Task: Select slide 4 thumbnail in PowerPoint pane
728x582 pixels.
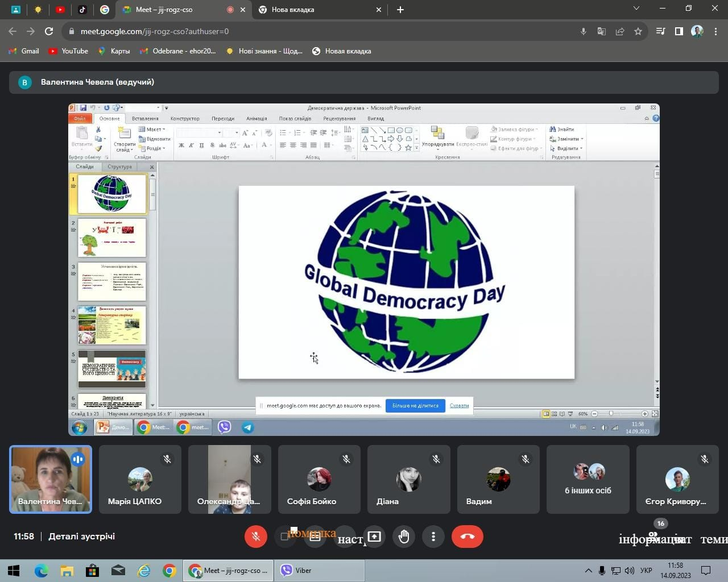Action: (112, 325)
